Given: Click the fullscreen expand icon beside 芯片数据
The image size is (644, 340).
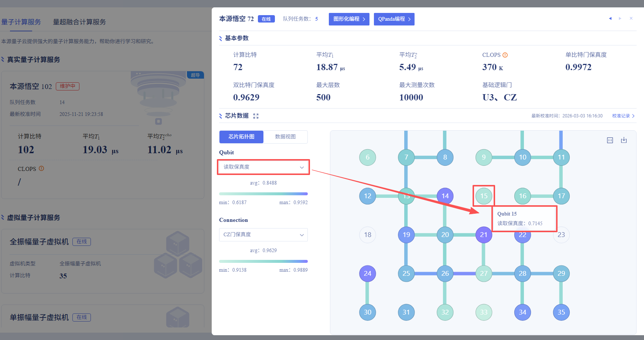Looking at the screenshot, I should 256,116.
